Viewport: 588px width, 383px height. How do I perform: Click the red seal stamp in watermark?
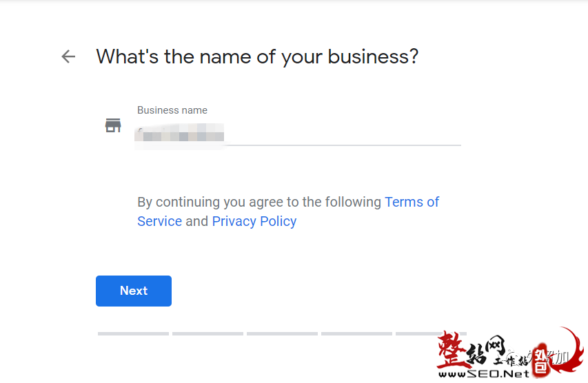click(540, 360)
